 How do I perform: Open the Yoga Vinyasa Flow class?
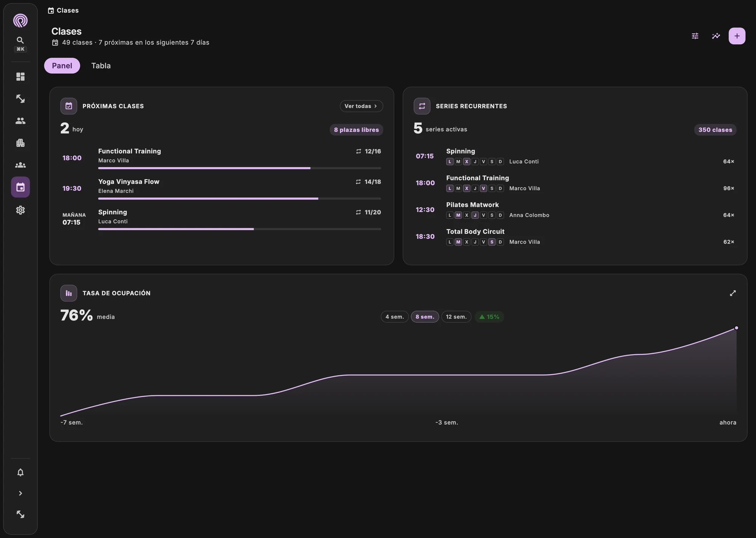point(222,188)
